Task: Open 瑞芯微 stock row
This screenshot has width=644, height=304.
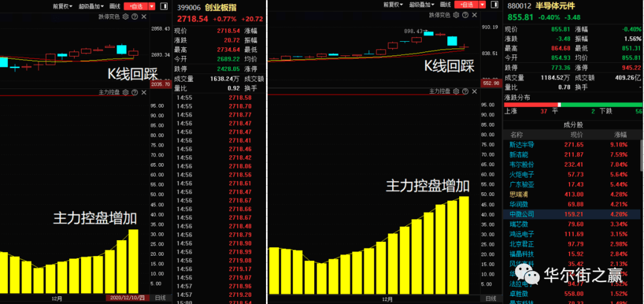Action: [572, 224]
